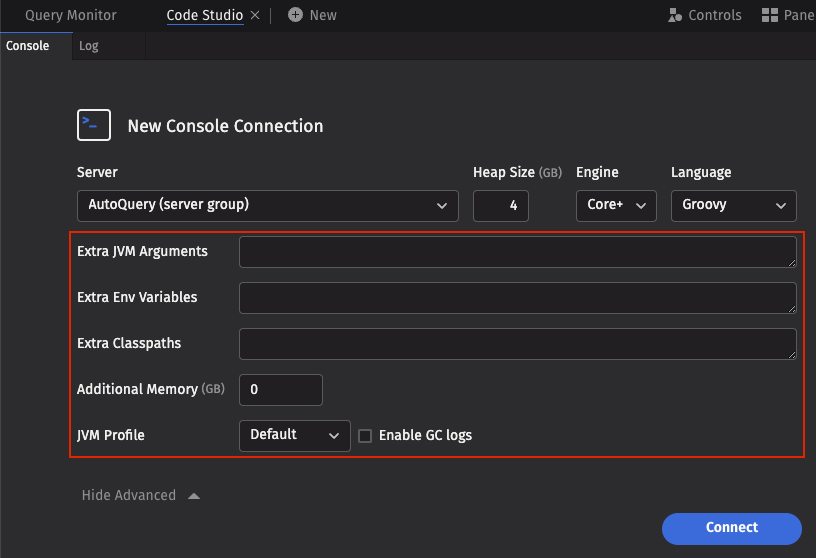Enable GC logs checkbox
Screen dimensions: 816x558
[x=365, y=436]
